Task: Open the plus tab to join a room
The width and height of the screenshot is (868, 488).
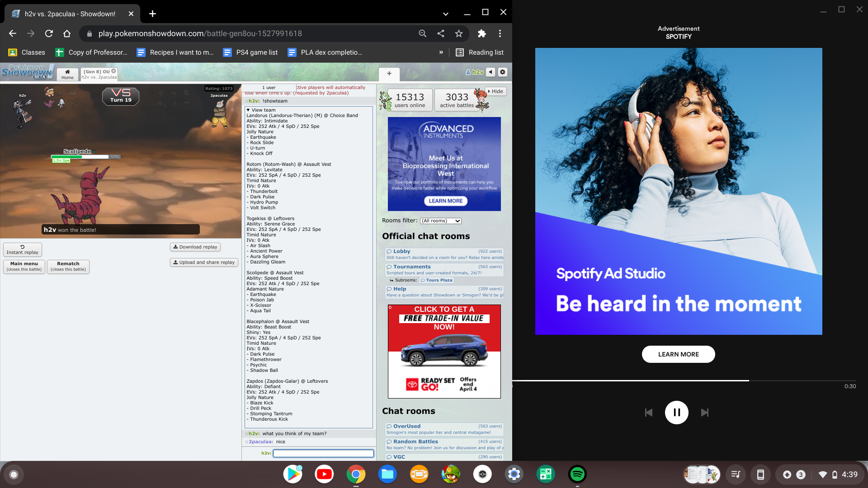Action: (x=389, y=74)
